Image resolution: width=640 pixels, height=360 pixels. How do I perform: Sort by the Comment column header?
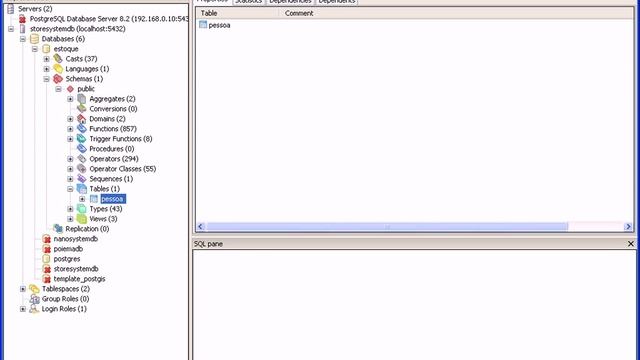coord(456,13)
